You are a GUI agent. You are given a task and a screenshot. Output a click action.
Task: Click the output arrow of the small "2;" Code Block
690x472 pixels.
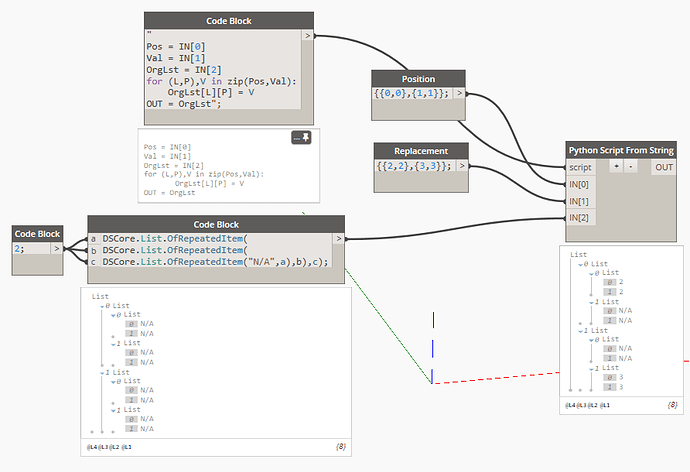click(56, 248)
